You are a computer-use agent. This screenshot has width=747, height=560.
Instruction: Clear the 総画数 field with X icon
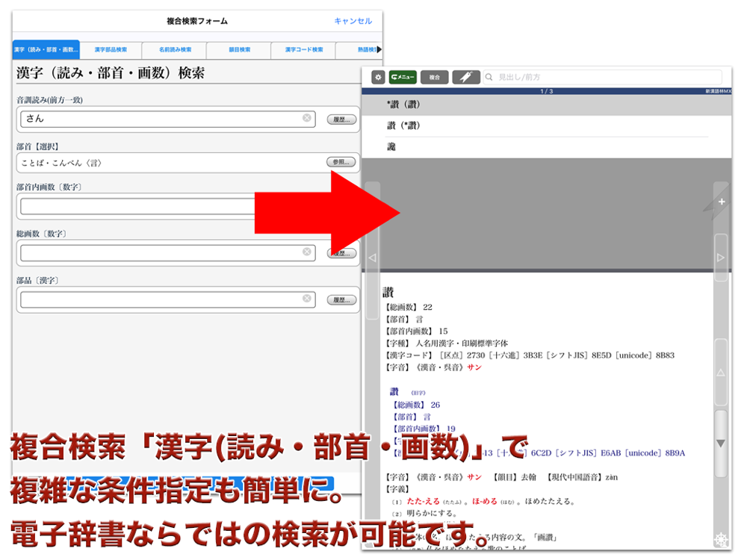307,252
